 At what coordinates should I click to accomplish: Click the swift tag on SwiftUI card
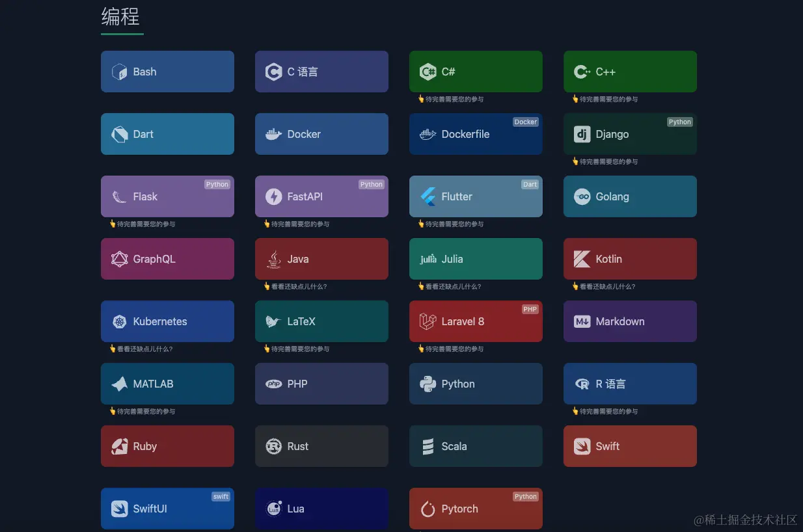coord(221,496)
